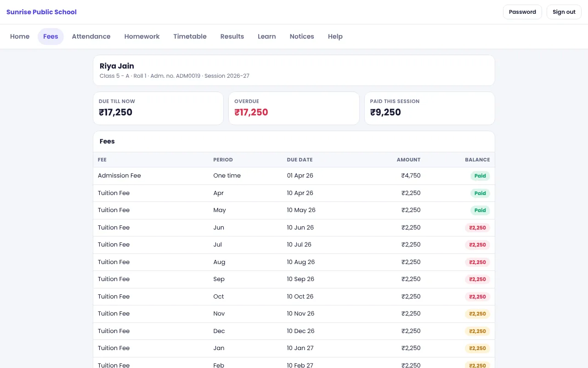Click the Paid badge for Admission Fee
Screen dimensions: 588x368
click(480, 176)
